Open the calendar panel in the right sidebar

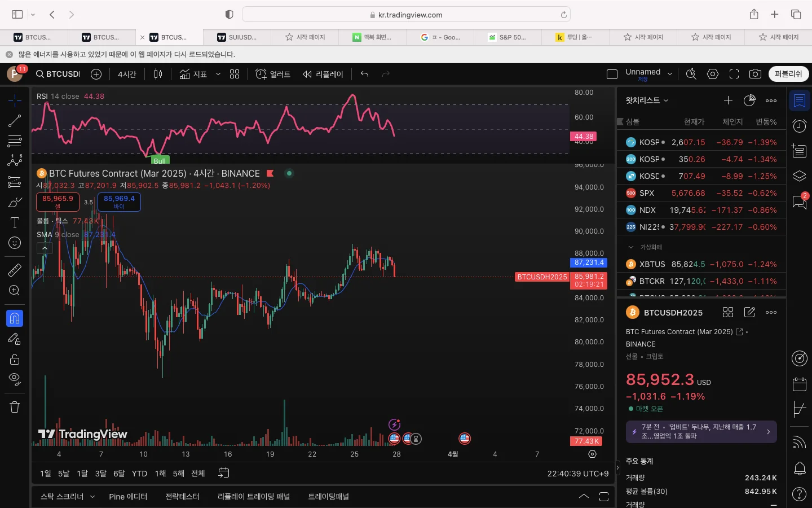point(800,384)
